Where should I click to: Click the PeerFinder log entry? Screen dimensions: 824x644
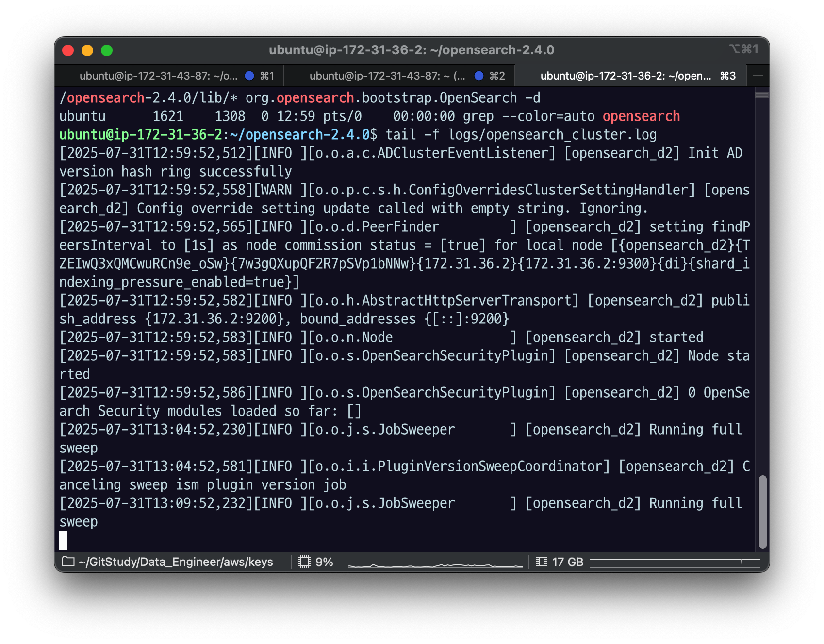point(405,255)
